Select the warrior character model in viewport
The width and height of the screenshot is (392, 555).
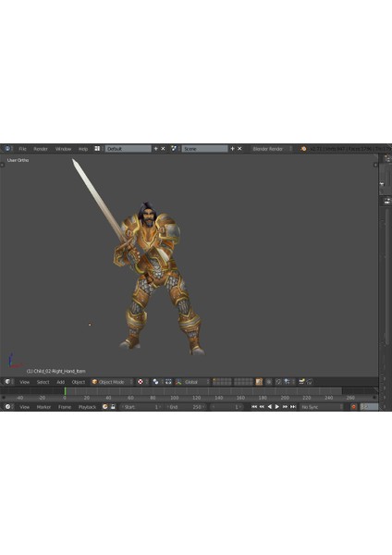pos(157,279)
